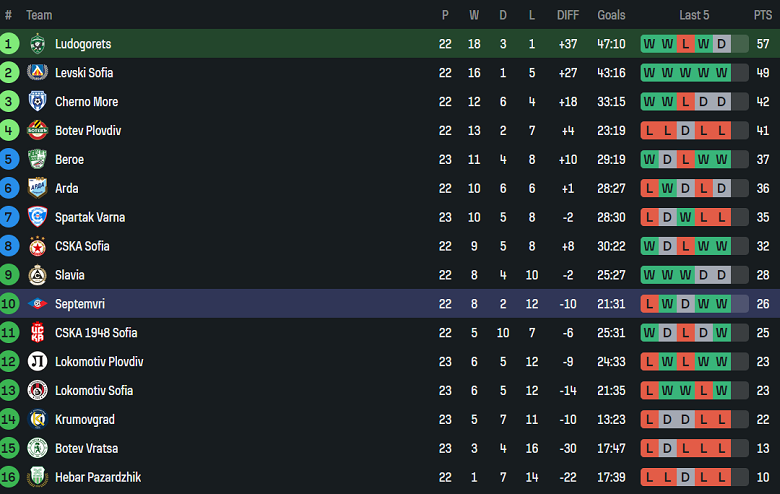
Task: Click the Cherno More club badge
Action: coord(37,102)
